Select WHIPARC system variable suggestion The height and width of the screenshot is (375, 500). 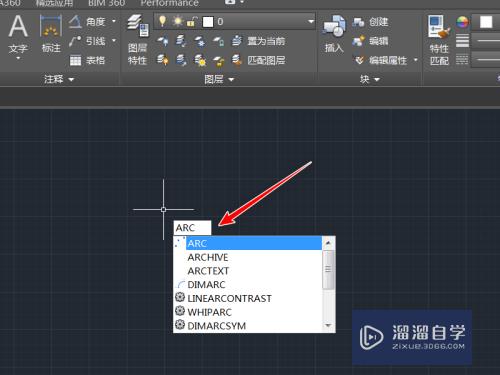pos(248,312)
